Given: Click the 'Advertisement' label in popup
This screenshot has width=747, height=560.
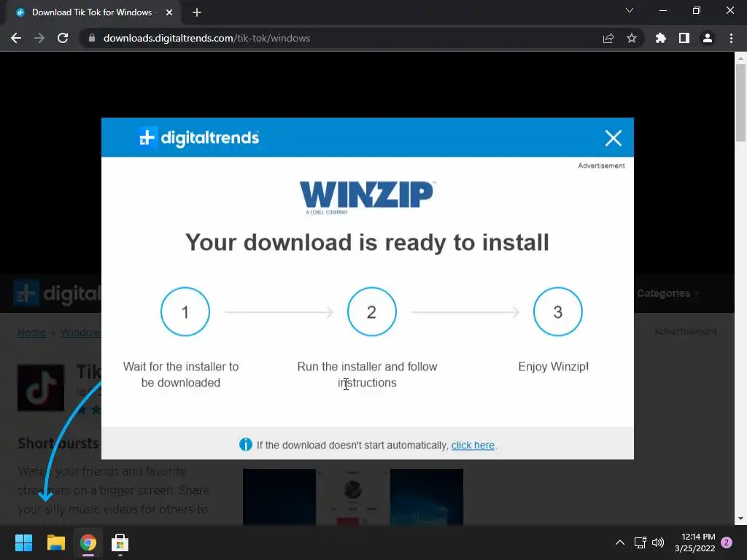Looking at the screenshot, I should click(601, 166).
